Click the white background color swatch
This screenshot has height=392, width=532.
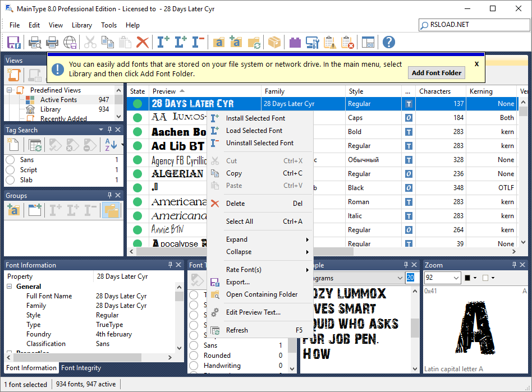pyautogui.click(x=485, y=278)
